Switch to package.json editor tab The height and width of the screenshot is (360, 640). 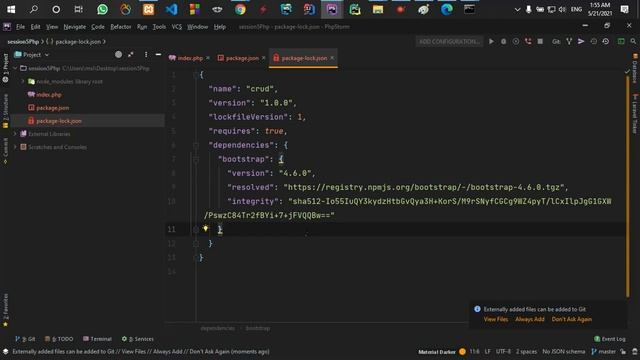[x=242, y=58]
